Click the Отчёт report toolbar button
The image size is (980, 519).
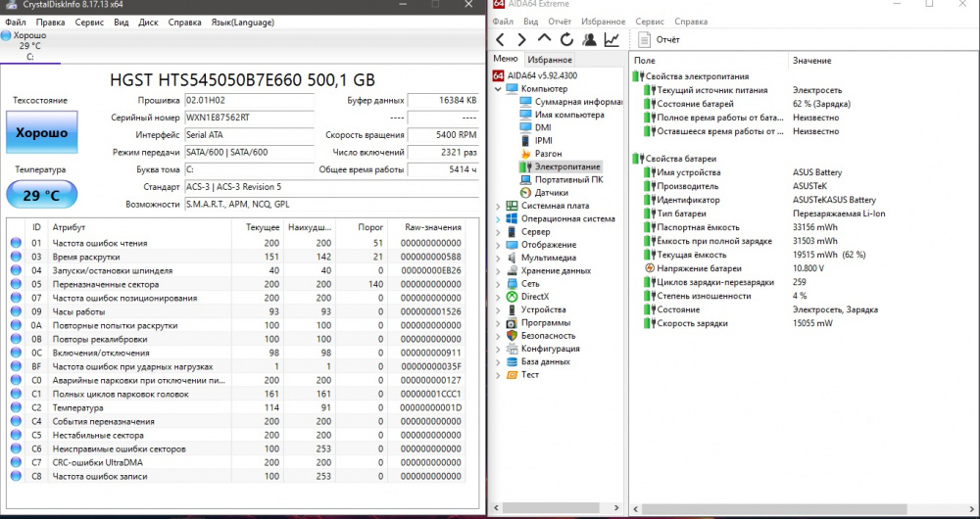click(659, 40)
